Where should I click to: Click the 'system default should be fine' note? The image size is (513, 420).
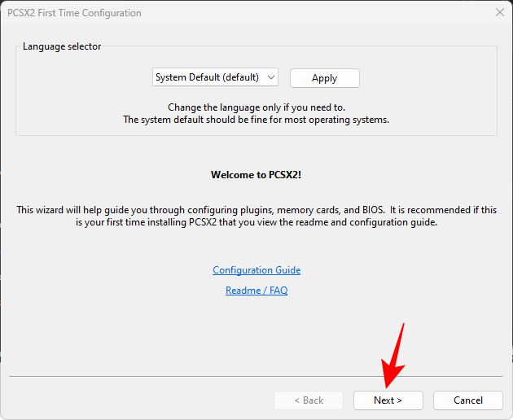click(x=256, y=120)
